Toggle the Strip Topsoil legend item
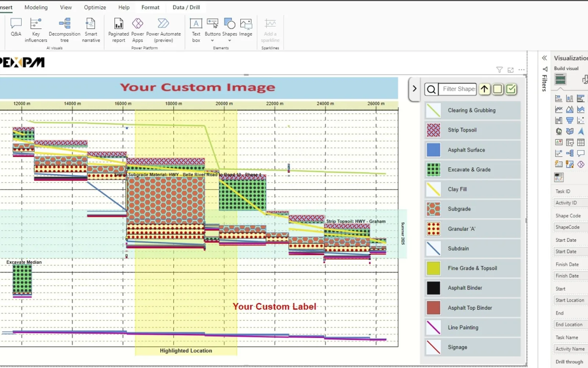This screenshot has height=368, width=588. (x=473, y=130)
